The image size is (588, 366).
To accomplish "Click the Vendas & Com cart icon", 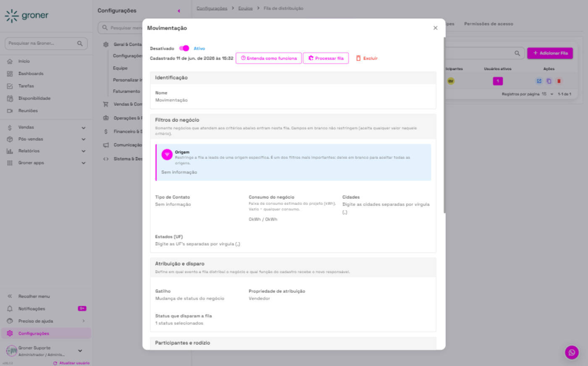I will [106, 104].
